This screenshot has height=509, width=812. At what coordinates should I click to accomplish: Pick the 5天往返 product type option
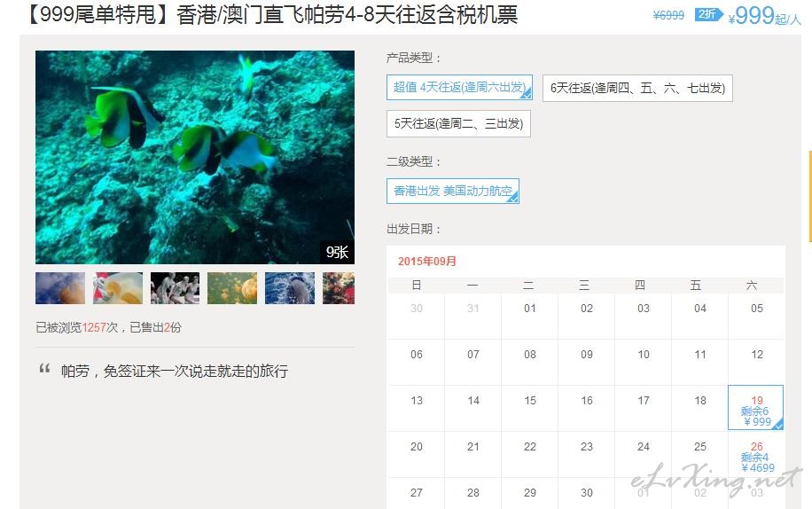458,124
